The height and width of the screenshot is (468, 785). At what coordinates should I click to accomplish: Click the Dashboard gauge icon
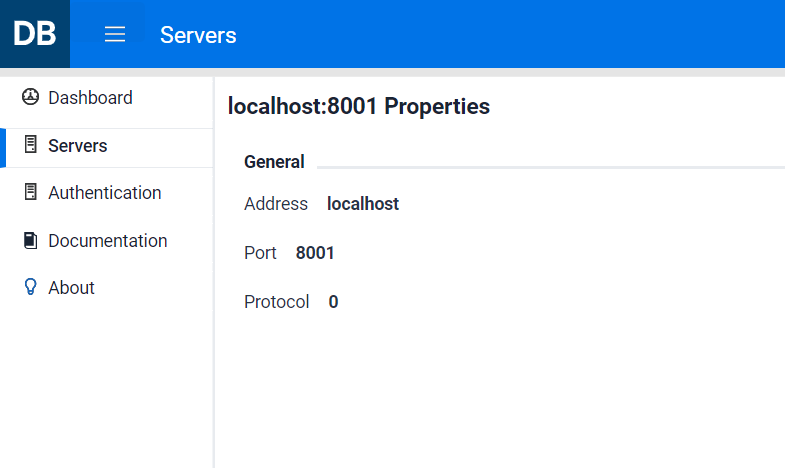click(30, 98)
